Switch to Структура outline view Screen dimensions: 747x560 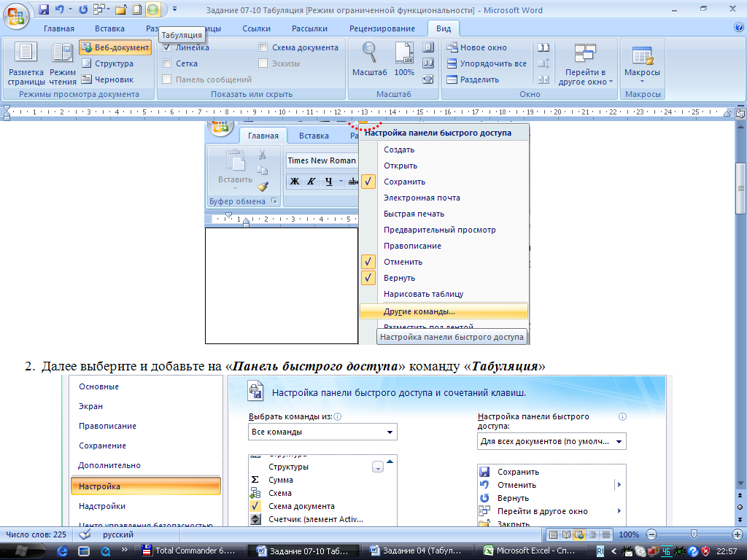pos(107,63)
